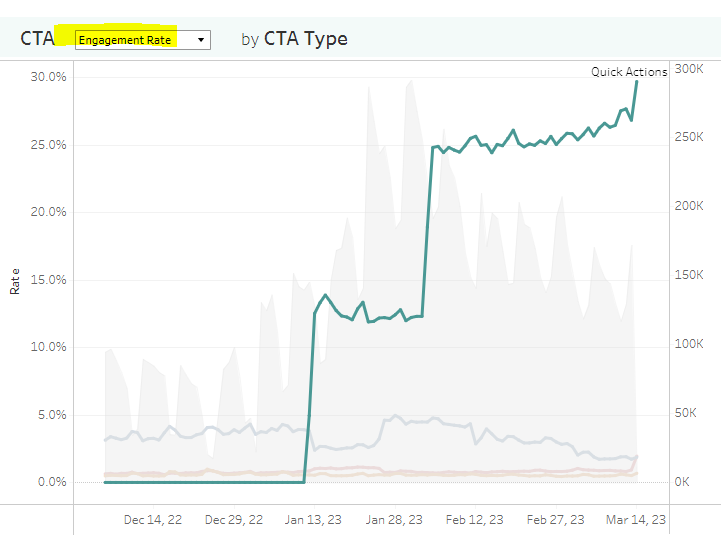Click the 150K right axis label
The image size is (721, 544).
click(x=689, y=275)
